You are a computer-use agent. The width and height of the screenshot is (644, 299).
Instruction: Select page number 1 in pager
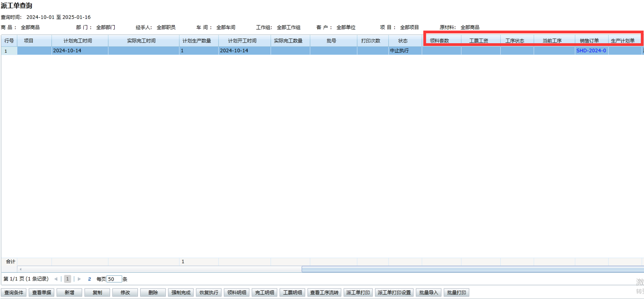[67, 279]
